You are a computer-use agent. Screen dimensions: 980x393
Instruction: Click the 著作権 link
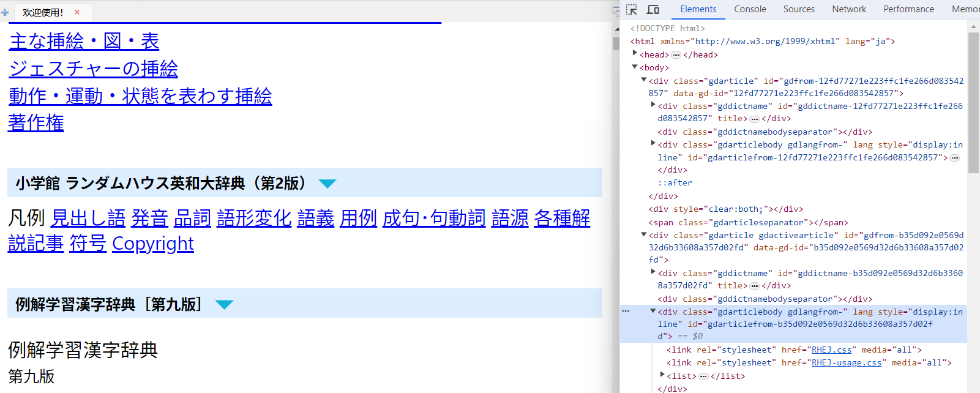coord(36,122)
